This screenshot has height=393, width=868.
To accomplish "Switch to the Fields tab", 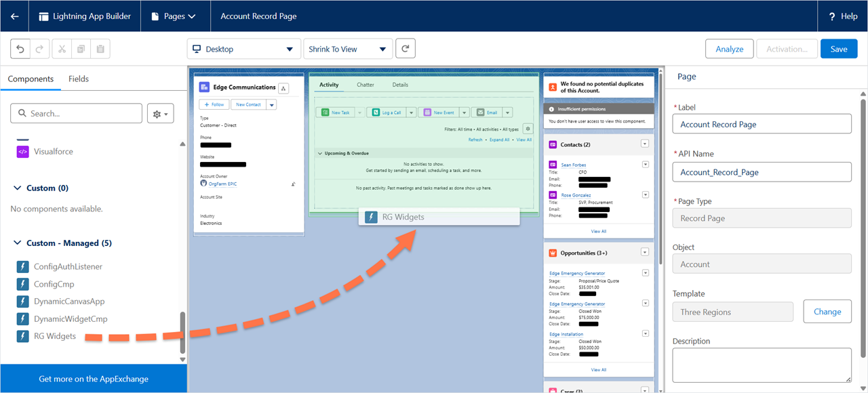I will click(x=79, y=79).
